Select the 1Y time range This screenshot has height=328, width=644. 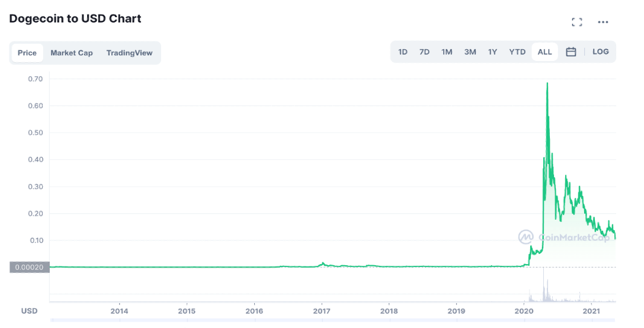pos(492,52)
